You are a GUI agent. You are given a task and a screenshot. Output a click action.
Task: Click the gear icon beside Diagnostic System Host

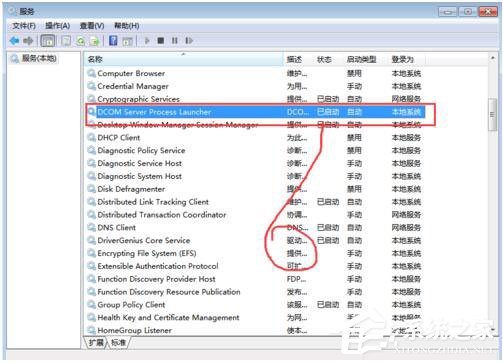click(x=91, y=176)
